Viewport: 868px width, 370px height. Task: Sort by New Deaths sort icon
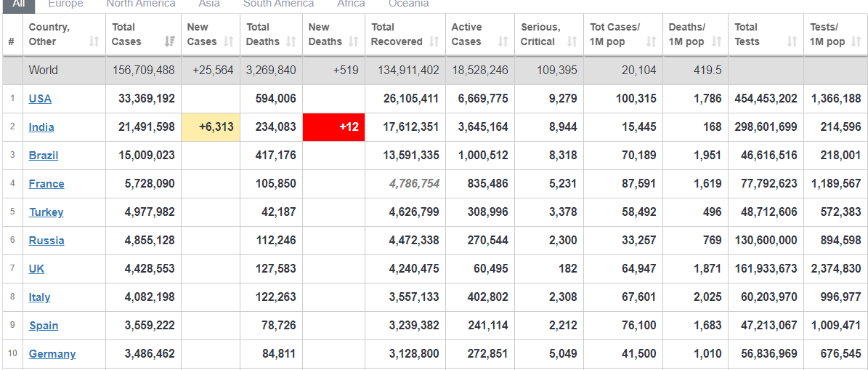354,41
